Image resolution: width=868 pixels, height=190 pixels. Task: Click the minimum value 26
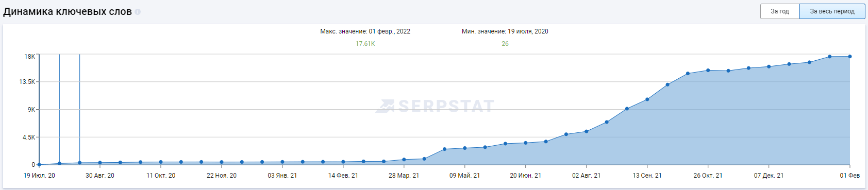click(505, 44)
